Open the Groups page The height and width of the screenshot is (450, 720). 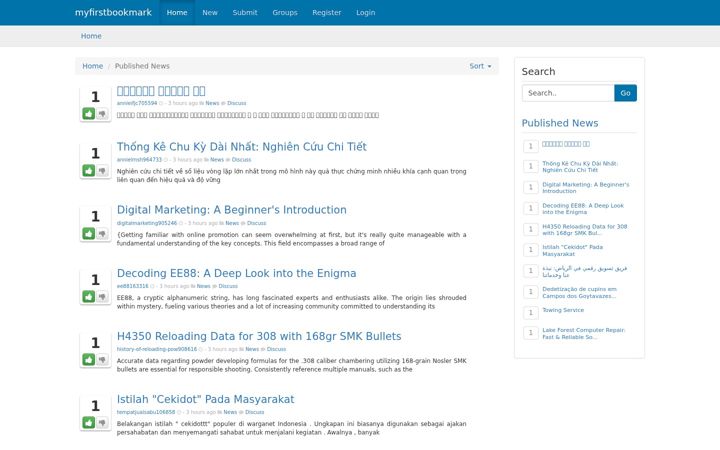[x=285, y=12]
